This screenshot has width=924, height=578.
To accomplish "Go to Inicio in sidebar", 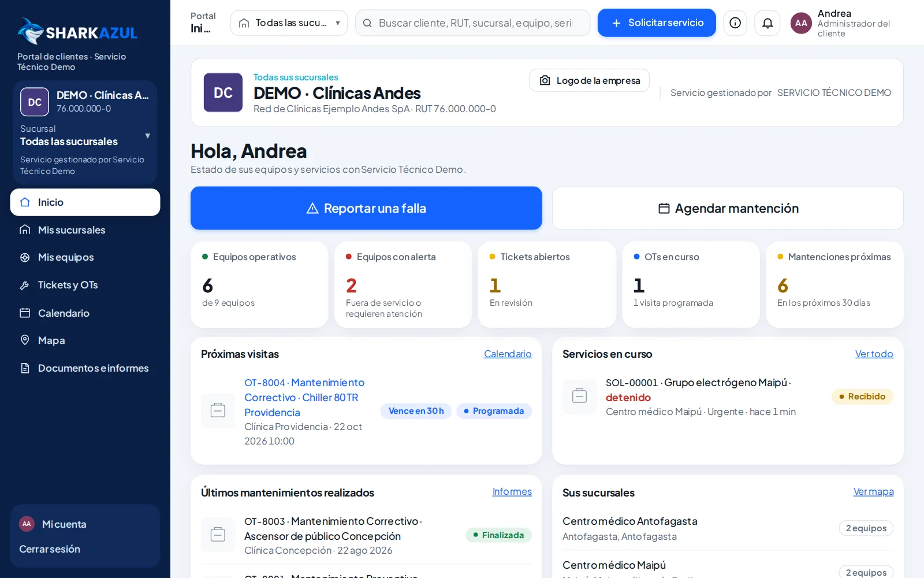I will [x=85, y=202].
